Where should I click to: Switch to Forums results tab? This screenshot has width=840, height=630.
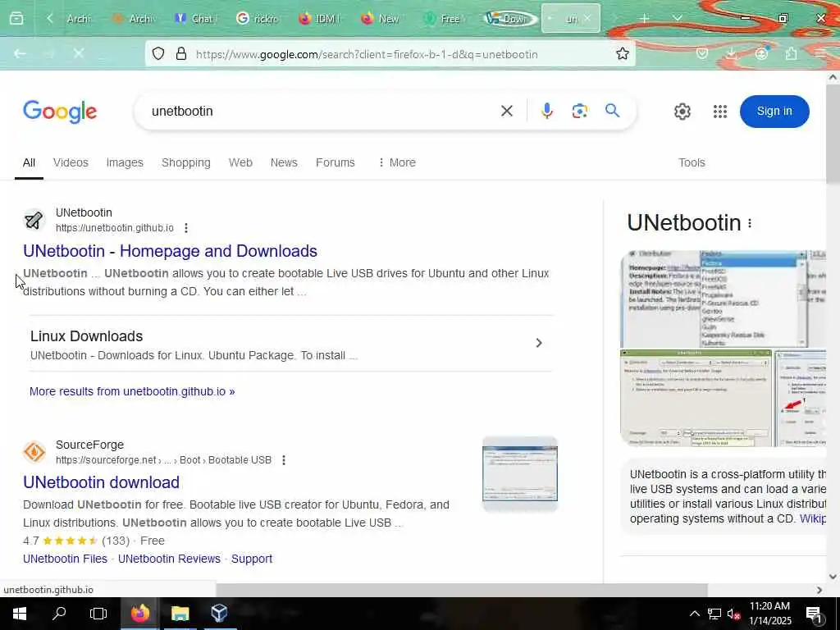[x=336, y=162]
